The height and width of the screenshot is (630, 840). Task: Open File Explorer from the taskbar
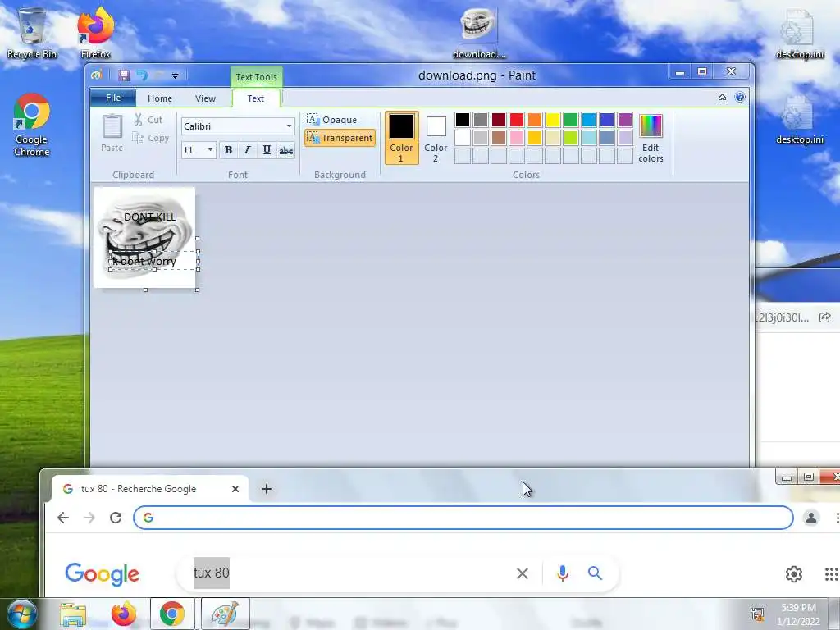click(73, 614)
